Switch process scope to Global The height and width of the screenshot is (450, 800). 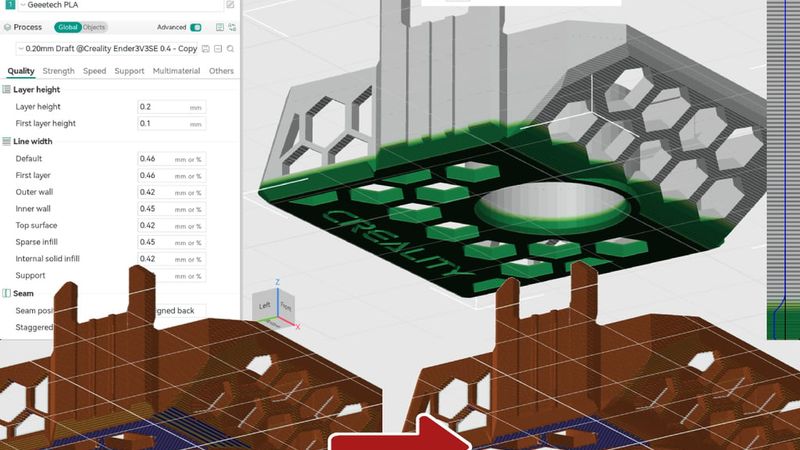point(67,27)
